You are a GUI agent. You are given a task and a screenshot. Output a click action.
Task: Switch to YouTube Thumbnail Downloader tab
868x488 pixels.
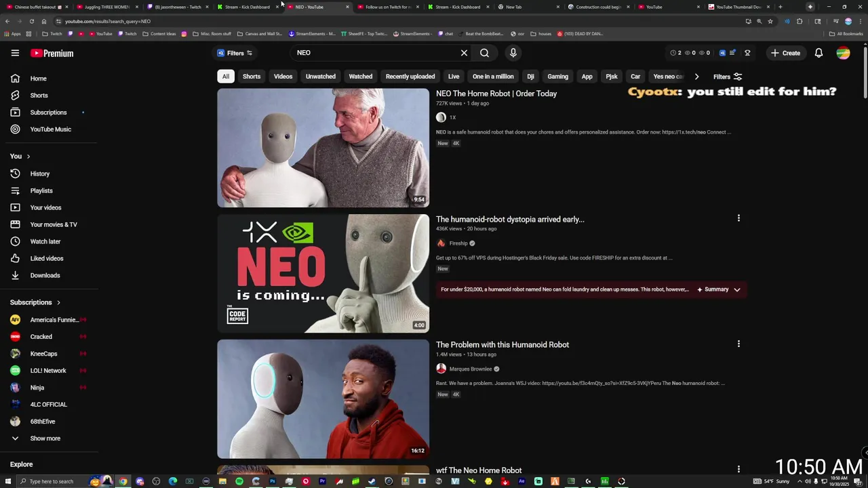738,7
